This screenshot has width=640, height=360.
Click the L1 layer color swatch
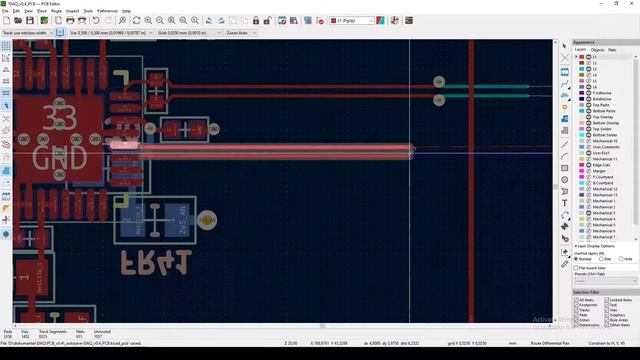click(582, 57)
